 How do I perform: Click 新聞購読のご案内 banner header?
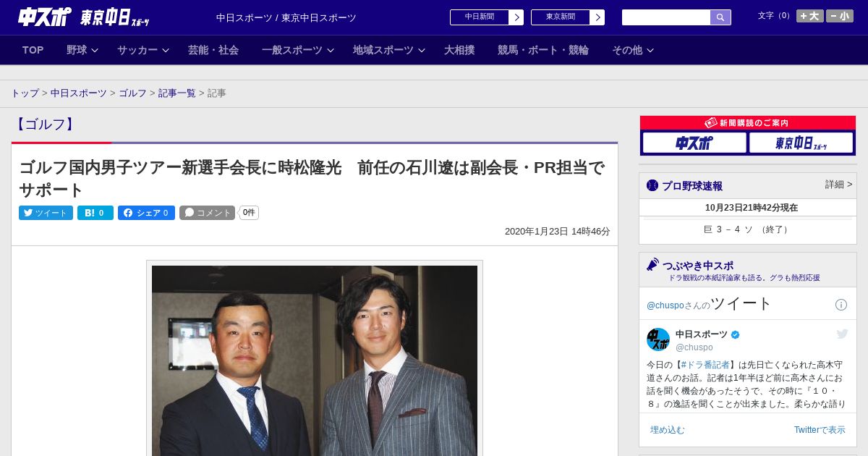point(747,123)
